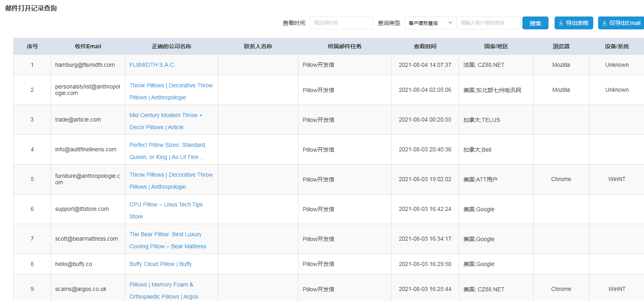Select email scams@argos.co.uk
Screen dimensions: 644x301
click(x=81, y=289)
